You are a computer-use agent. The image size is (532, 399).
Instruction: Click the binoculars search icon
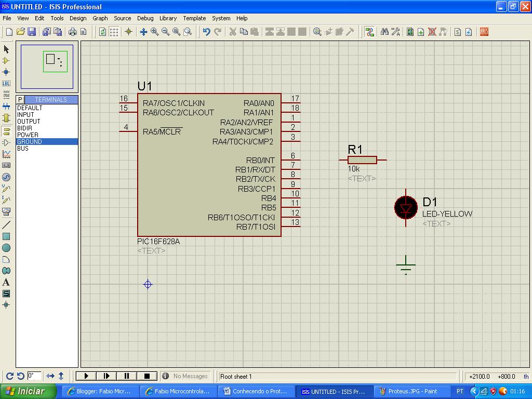pyautogui.click(x=384, y=32)
